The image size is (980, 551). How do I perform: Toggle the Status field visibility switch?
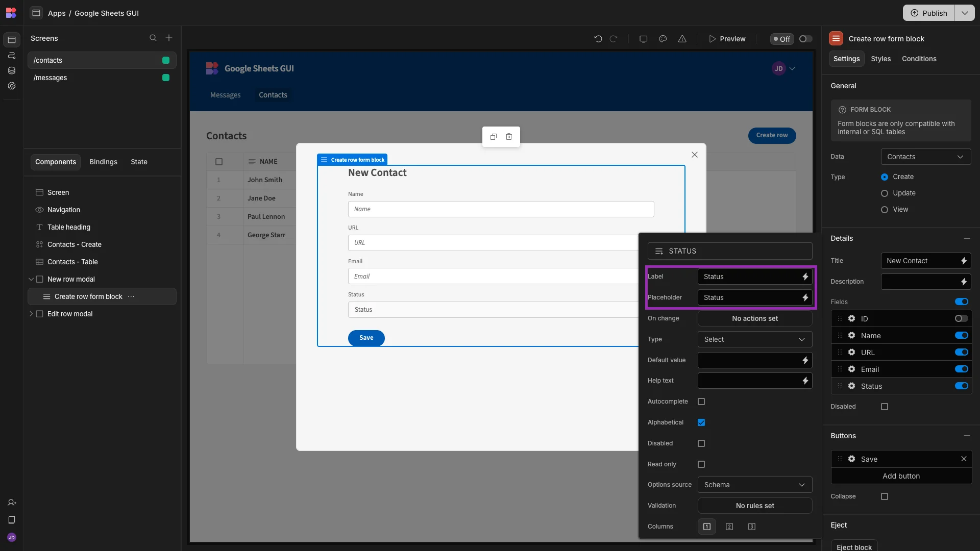click(962, 386)
